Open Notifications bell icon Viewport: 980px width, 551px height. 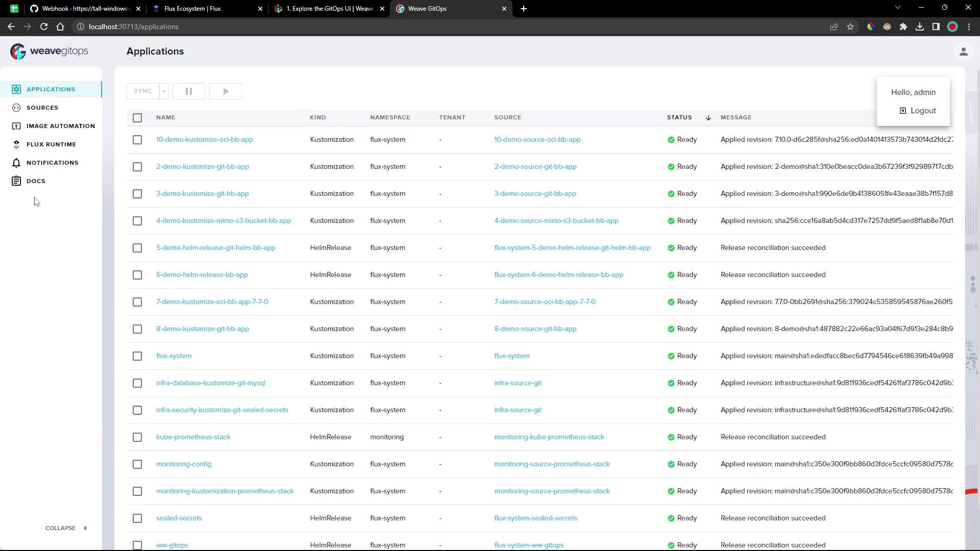(16, 163)
